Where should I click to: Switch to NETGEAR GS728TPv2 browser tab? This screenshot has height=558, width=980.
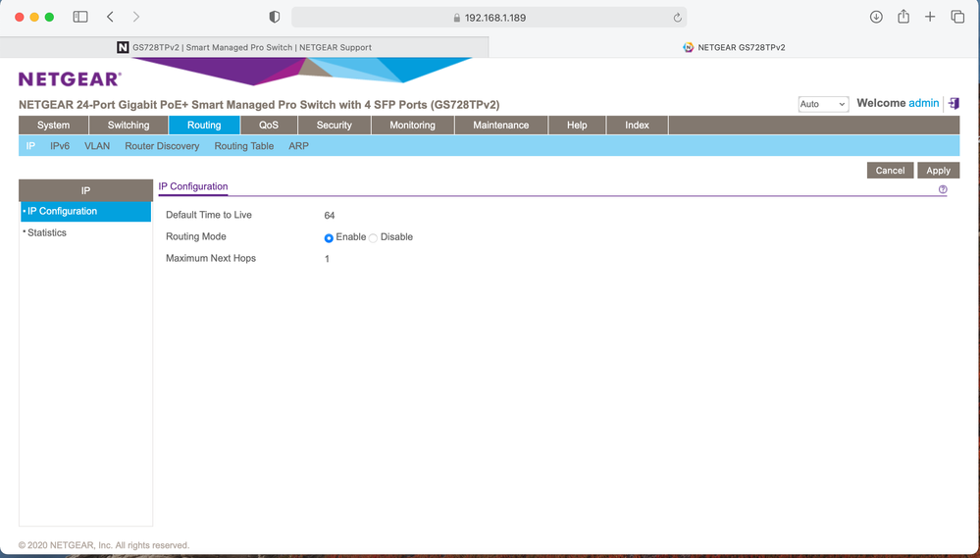(x=735, y=47)
